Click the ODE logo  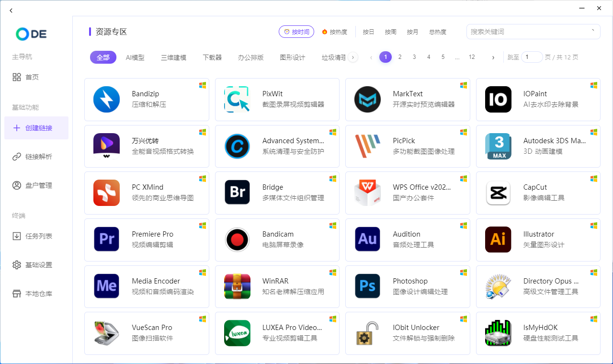(x=31, y=34)
